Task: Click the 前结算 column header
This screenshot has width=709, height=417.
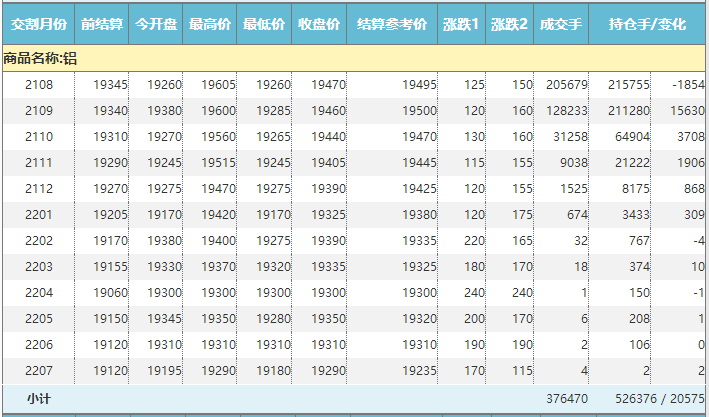Action: coord(102,24)
